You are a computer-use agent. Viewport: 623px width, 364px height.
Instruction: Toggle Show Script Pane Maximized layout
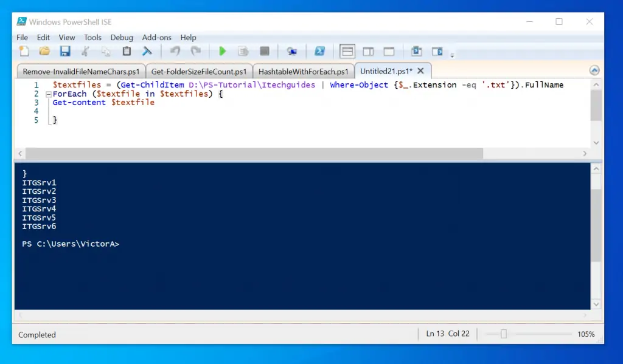pyautogui.click(x=389, y=52)
